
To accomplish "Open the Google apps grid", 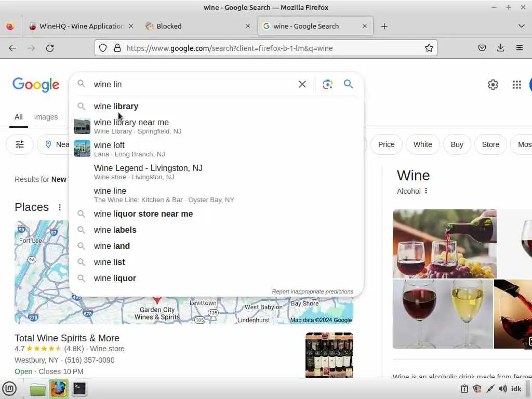I will 517,85.
